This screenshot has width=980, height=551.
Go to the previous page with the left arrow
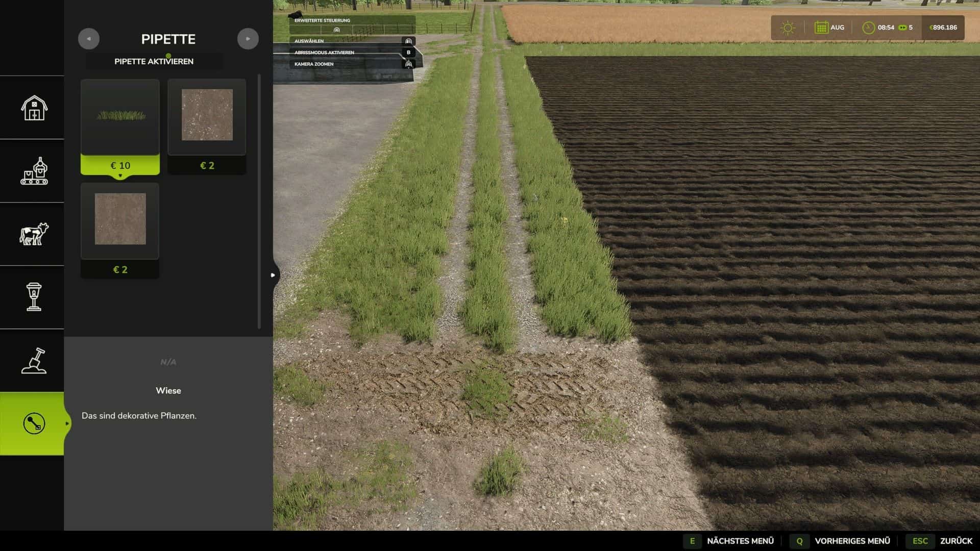(x=89, y=39)
